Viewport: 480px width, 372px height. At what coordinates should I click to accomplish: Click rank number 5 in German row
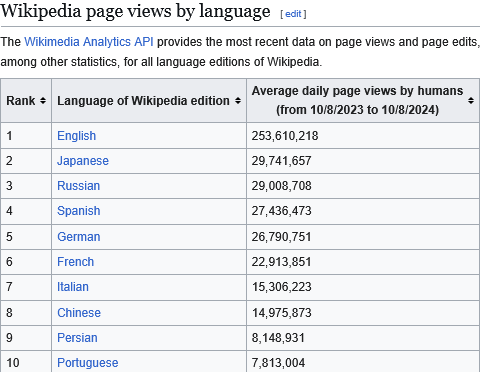pyautogui.click(x=9, y=237)
